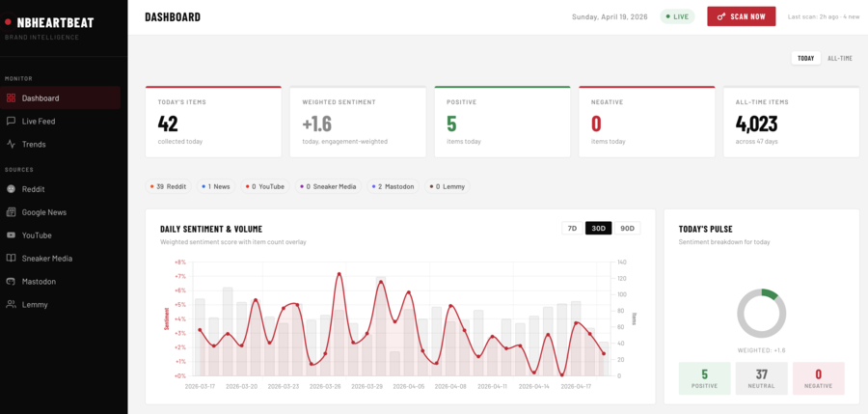Image resolution: width=868 pixels, height=414 pixels.
Task: Open the Dashboard menu item
Action: tap(61, 98)
